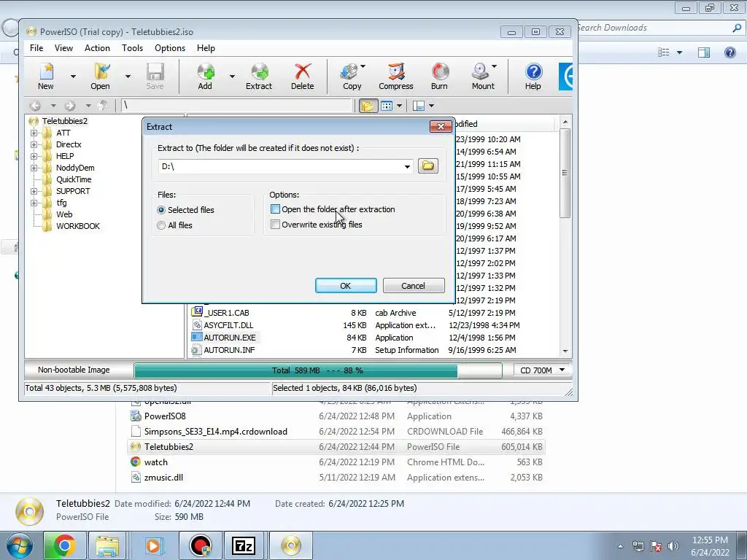Select the AUTORUN.EXE file icon

click(x=197, y=337)
